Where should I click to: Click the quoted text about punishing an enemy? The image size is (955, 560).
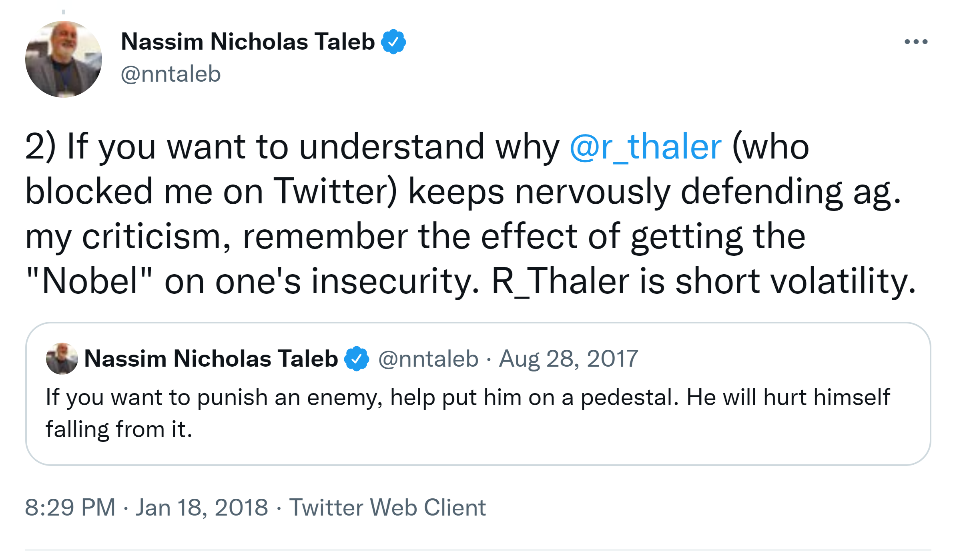coord(467,397)
